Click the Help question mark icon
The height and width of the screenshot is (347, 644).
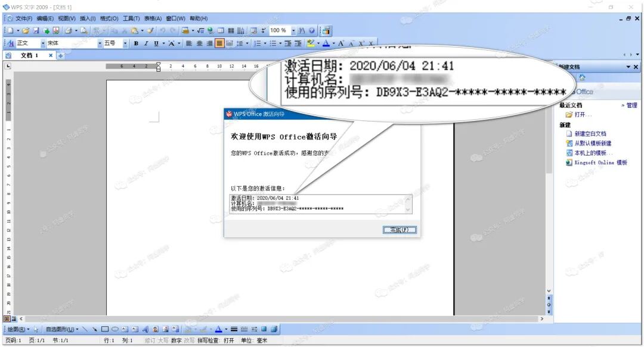pos(312,30)
